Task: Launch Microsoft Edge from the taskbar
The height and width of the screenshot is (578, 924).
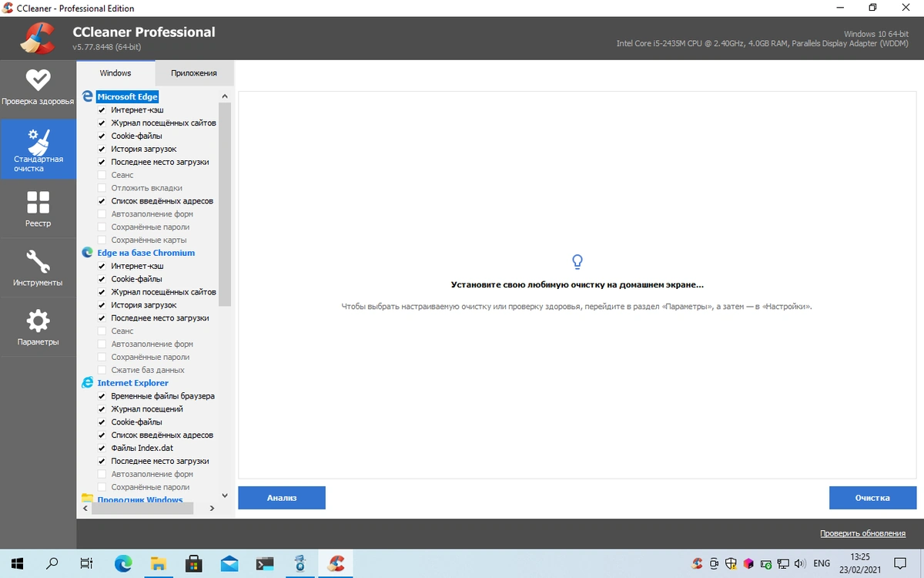Action: point(123,563)
